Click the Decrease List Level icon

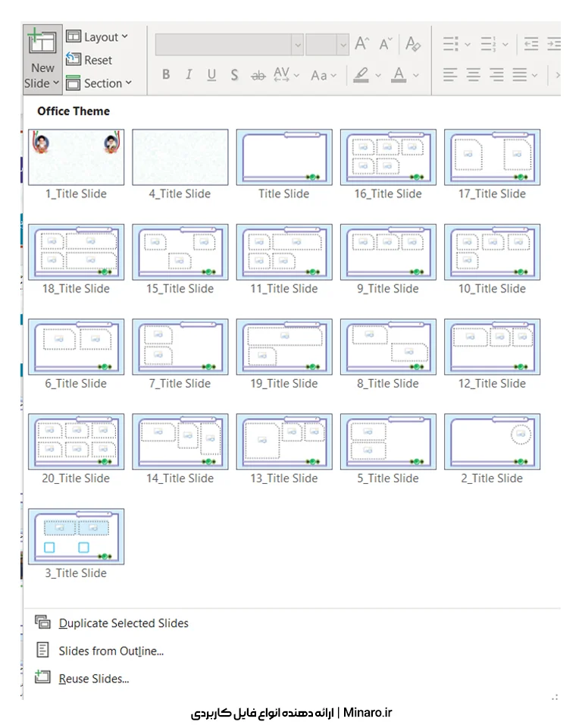pos(531,44)
